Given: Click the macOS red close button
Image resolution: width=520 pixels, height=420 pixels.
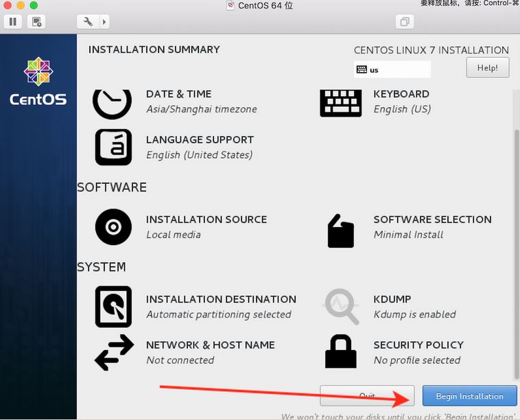Looking at the screenshot, I should pyautogui.click(x=8, y=5).
